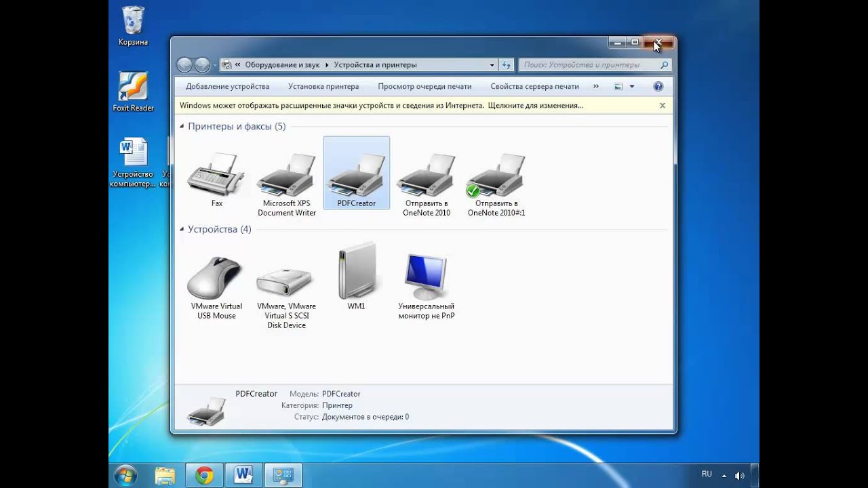Click the search magnifier icon
The image size is (868, 488).
tap(664, 65)
